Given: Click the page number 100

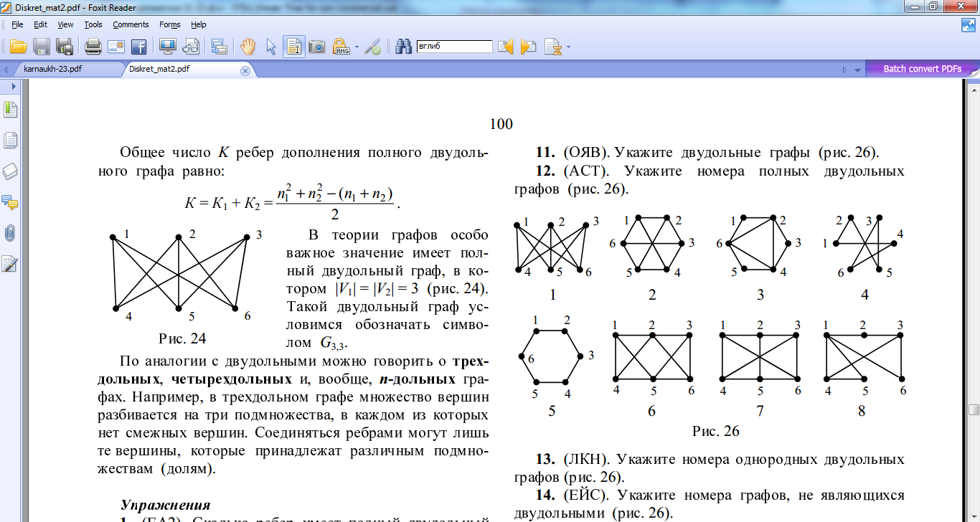Looking at the screenshot, I should (x=501, y=124).
